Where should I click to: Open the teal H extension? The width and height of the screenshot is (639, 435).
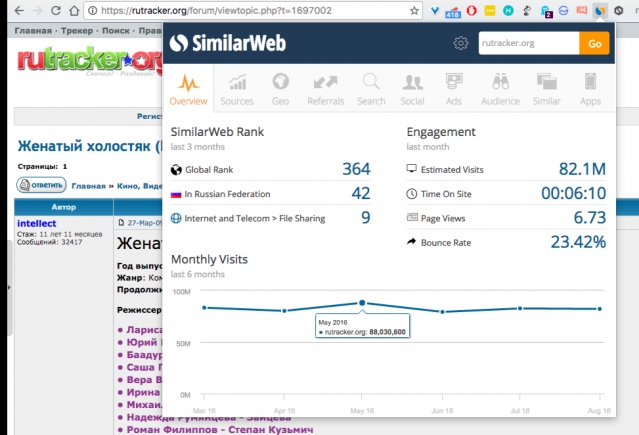pyautogui.click(x=508, y=11)
